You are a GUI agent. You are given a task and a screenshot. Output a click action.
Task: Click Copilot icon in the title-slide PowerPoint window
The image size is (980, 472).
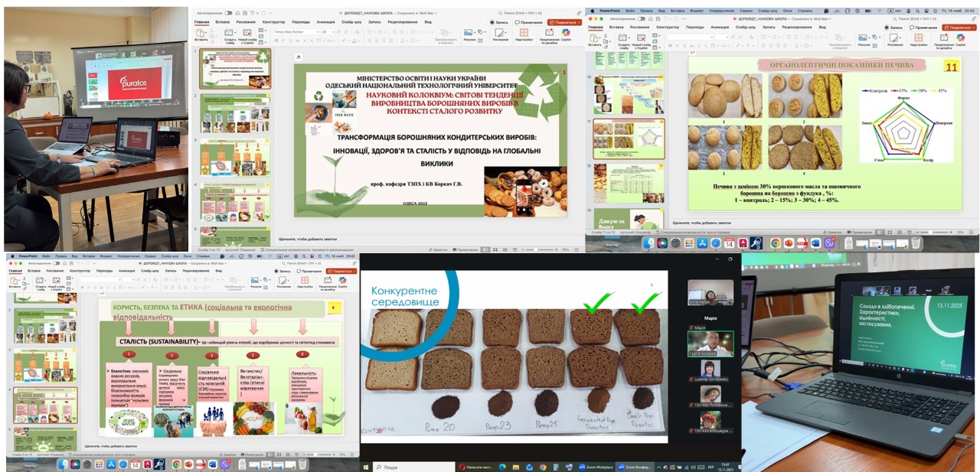[566, 34]
